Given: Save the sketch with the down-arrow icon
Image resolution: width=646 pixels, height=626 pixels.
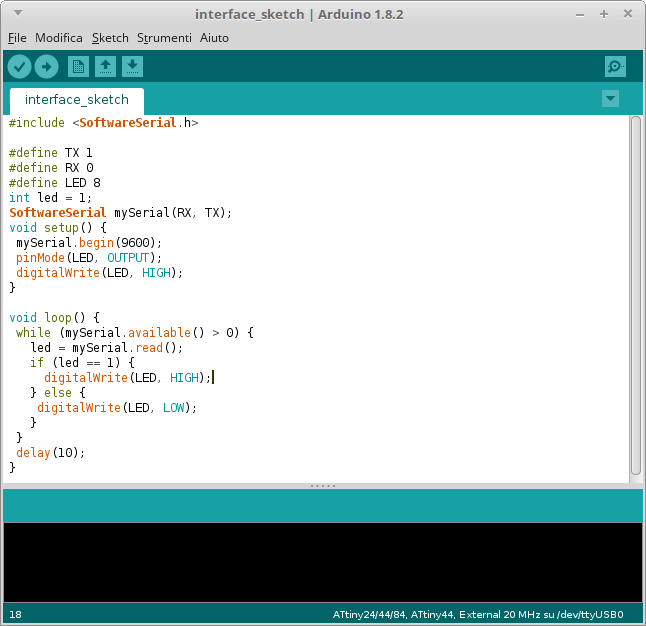Looking at the screenshot, I should (x=132, y=66).
